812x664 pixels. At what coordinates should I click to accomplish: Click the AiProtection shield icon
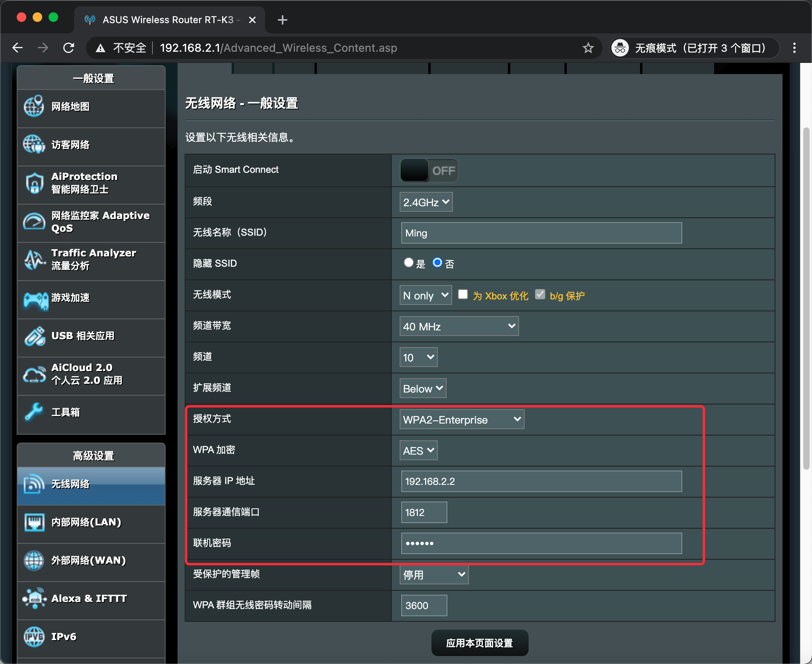coord(35,183)
